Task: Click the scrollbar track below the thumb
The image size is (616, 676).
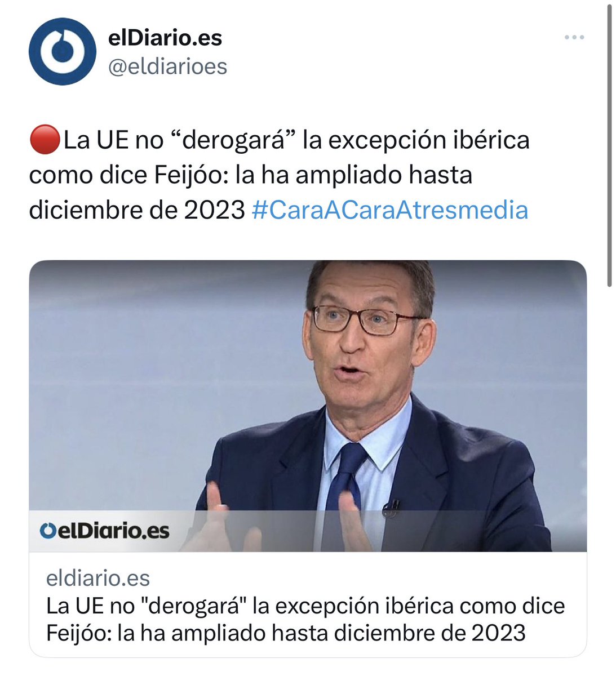Action: [x=609, y=479]
